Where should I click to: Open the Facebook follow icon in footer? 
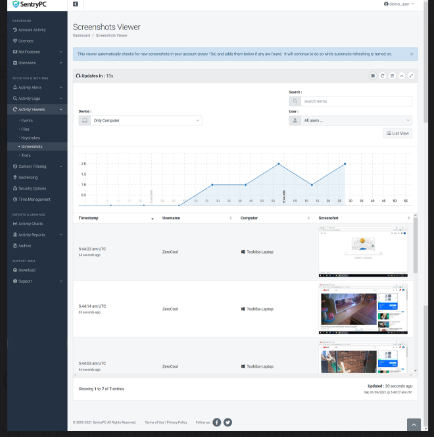[217, 422]
